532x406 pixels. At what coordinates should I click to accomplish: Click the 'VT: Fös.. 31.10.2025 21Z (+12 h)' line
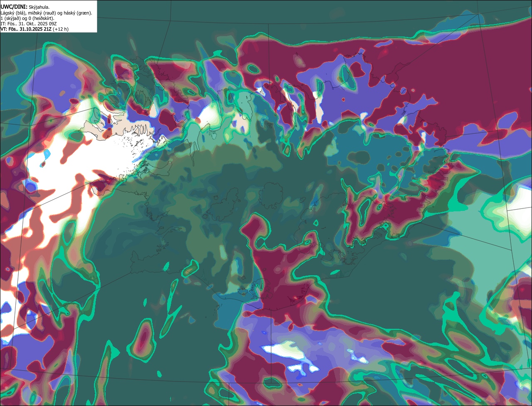[x=34, y=29]
